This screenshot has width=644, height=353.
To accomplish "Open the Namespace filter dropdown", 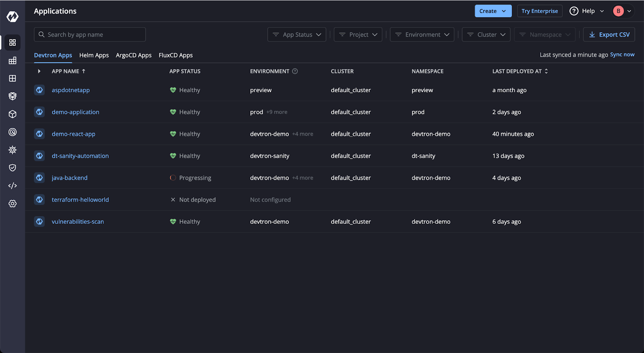I will (545, 35).
